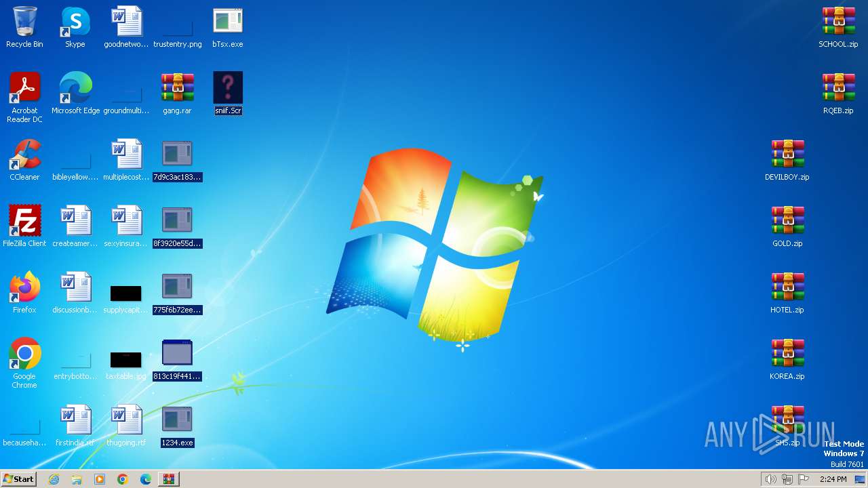Viewport: 868px width, 488px height.
Task: Select GOLD.zip archive
Action: coord(787,226)
